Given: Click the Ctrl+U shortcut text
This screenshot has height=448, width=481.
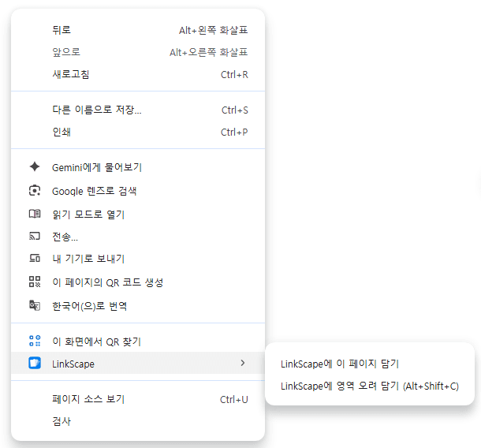Looking at the screenshot, I should click(x=234, y=400).
